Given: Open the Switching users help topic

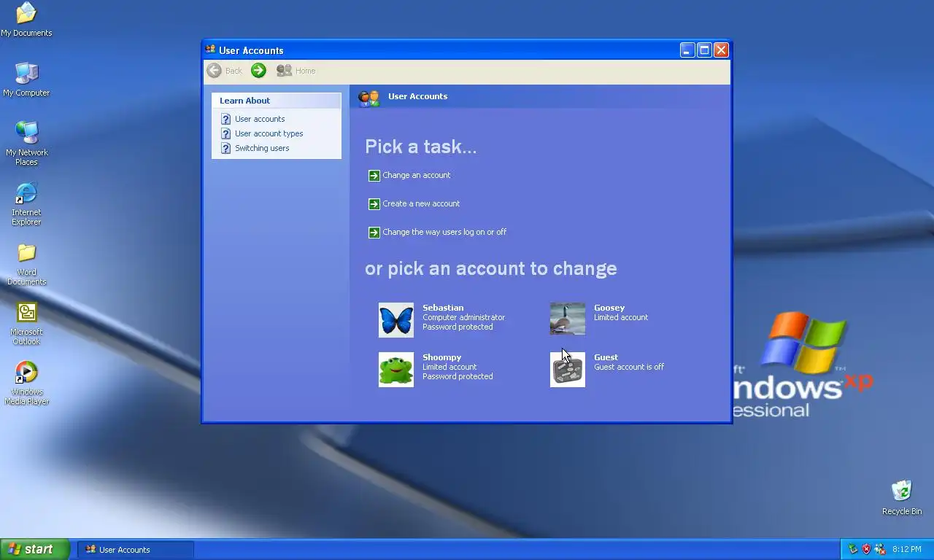Looking at the screenshot, I should pos(262,148).
